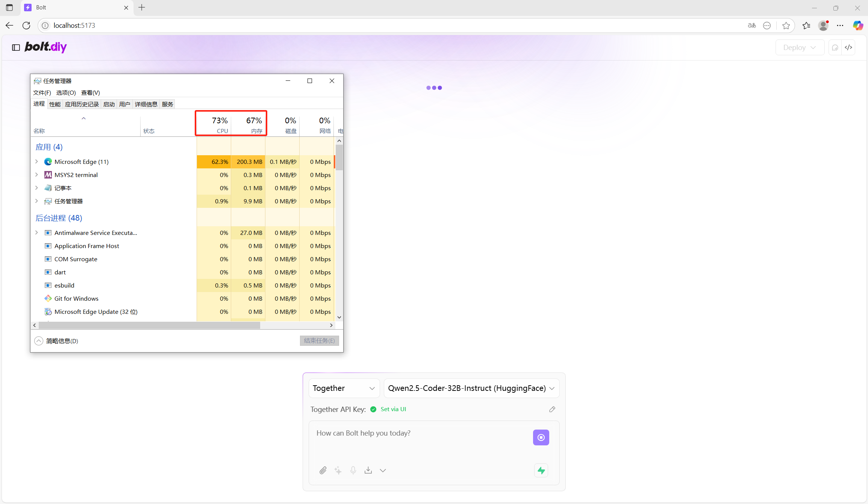Screen dimensions: 868x504
Task: Switch to the 启动 tab
Action: [x=109, y=104]
